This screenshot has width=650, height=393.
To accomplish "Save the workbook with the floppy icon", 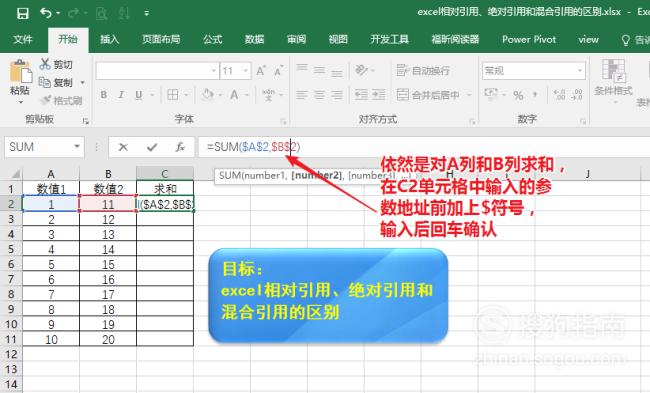I will point(23,13).
